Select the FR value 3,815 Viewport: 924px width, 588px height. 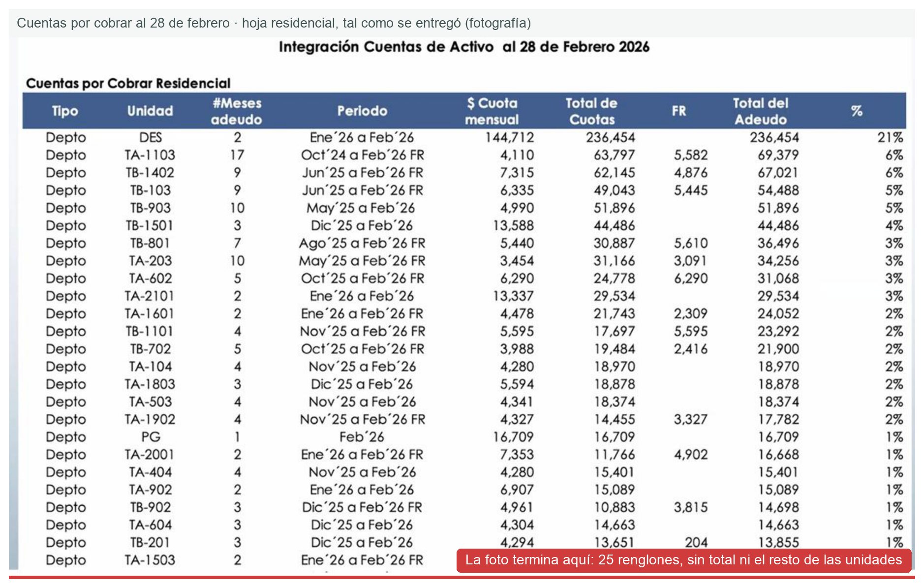click(x=691, y=507)
